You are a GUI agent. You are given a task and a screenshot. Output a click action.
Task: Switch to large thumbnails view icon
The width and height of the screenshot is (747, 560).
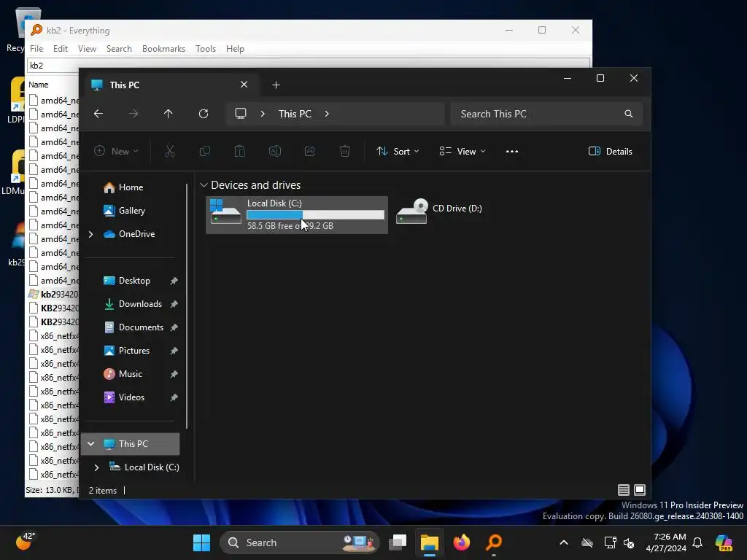640,490
